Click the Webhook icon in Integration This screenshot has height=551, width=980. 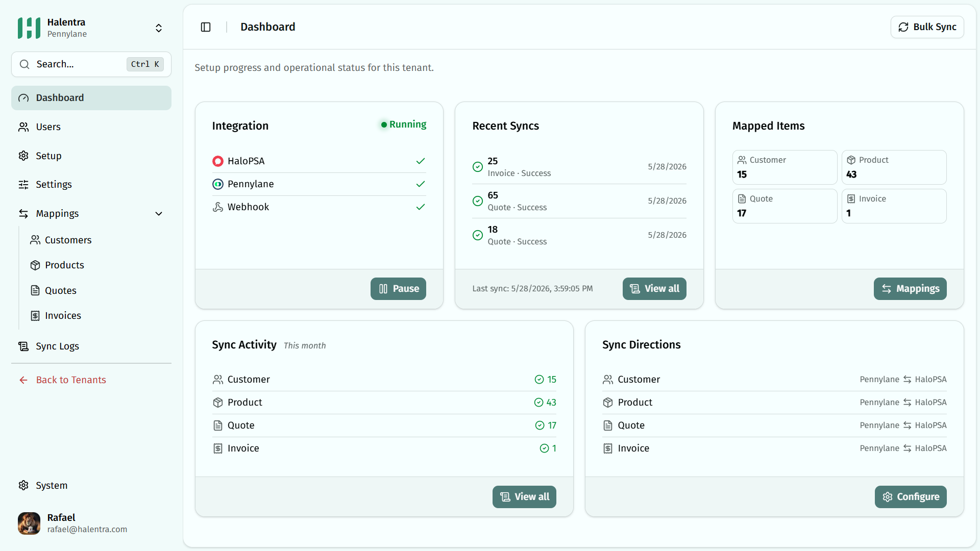[x=218, y=207]
